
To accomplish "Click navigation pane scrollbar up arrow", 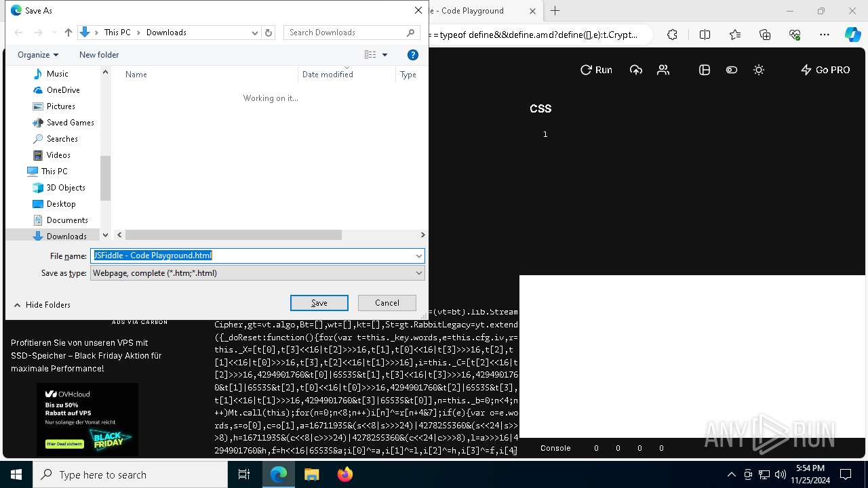I will click(x=105, y=72).
